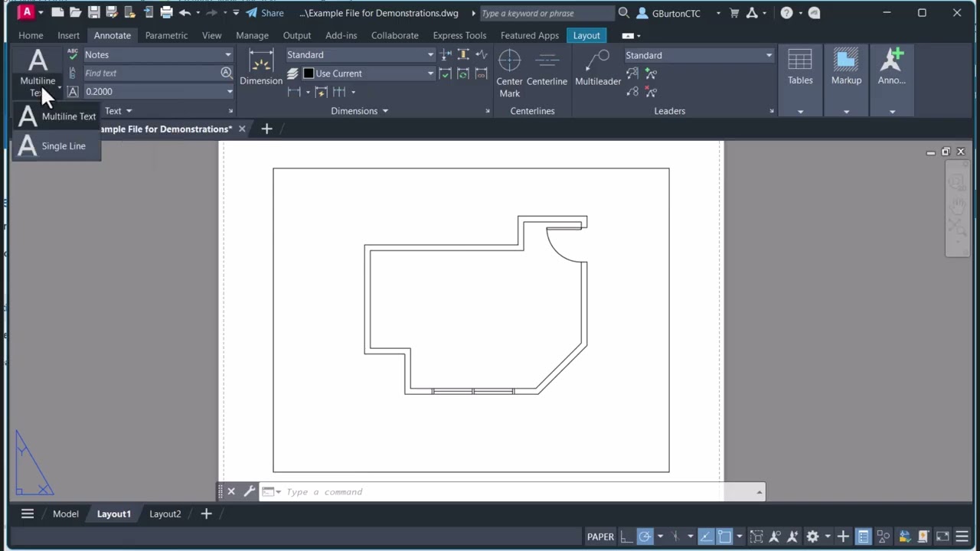The height and width of the screenshot is (551, 980).
Task: Expand the Markup panel dropdown
Action: [846, 112]
